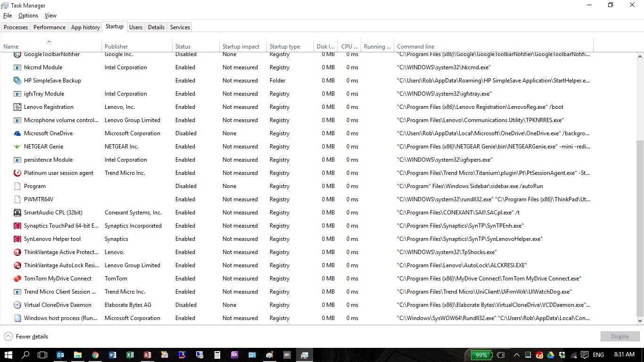The height and width of the screenshot is (362, 644).
Task: Switch to the App history tab
Action: click(x=85, y=27)
